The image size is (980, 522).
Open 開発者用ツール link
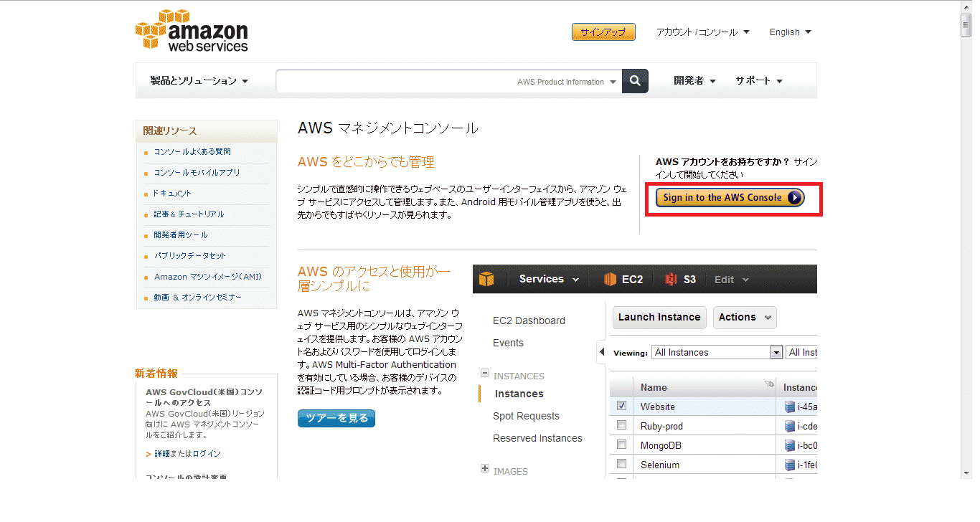[181, 235]
